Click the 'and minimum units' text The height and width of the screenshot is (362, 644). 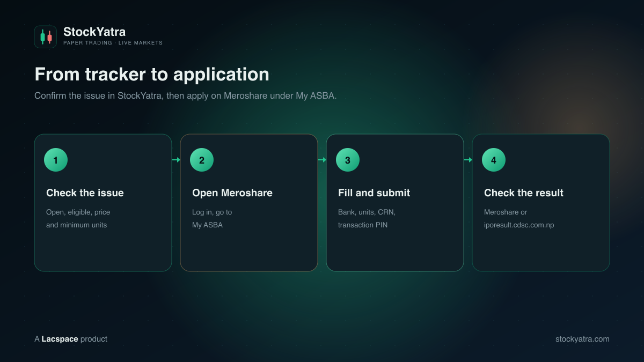point(76,225)
